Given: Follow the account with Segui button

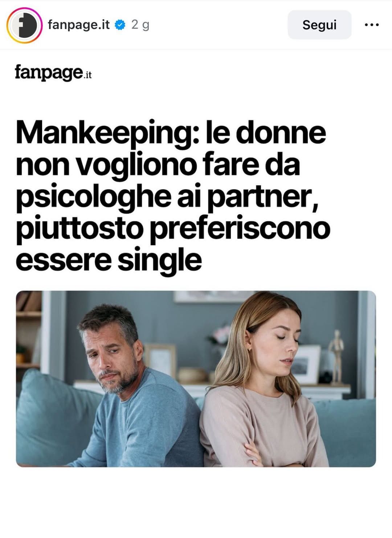Looking at the screenshot, I should pos(319,25).
